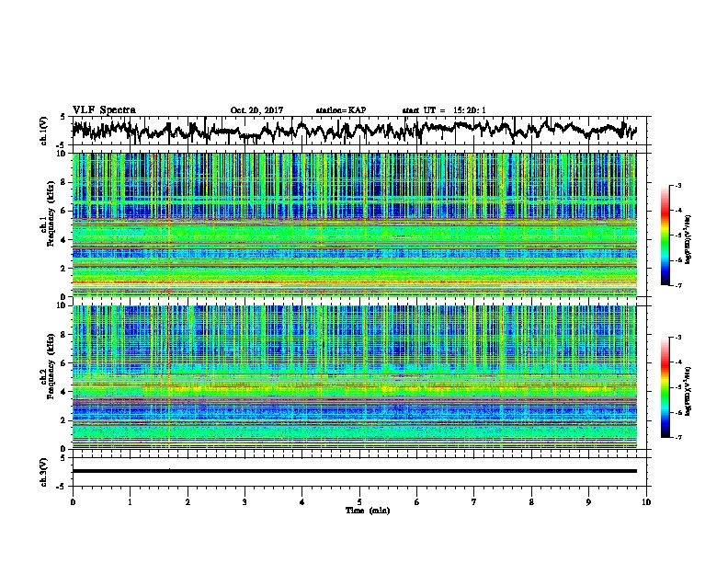Click the ch.1 frequency axis "2" tick label
Screen dimensions: 728x563
coord(65,269)
